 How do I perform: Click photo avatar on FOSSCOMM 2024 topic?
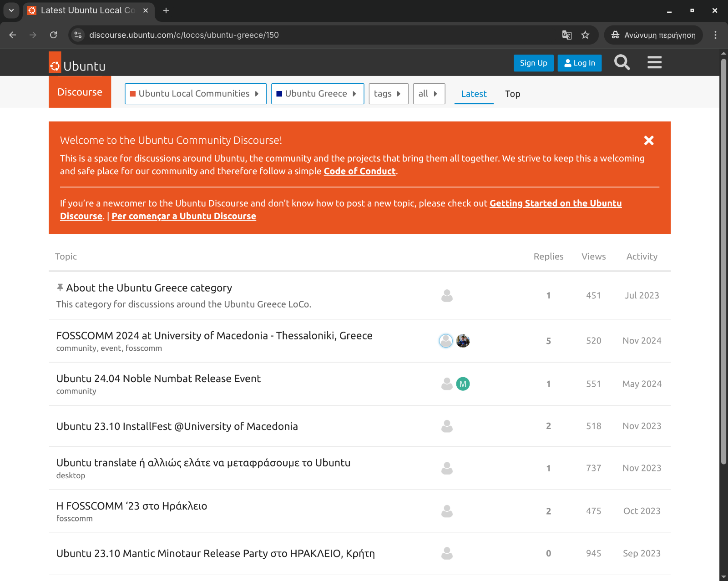[x=463, y=341]
